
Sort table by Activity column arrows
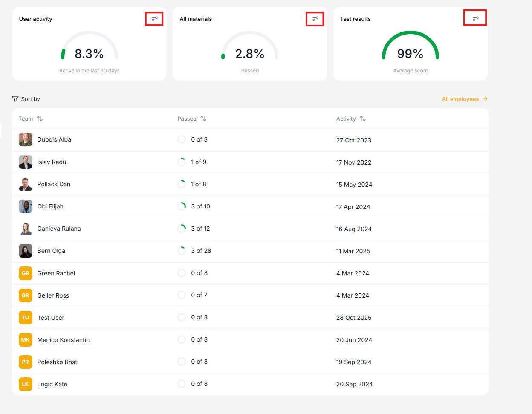[363, 119]
